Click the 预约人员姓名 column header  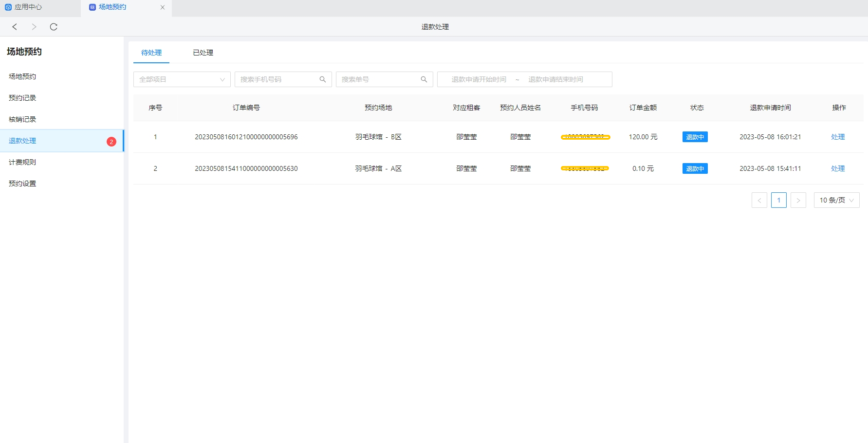point(520,108)
